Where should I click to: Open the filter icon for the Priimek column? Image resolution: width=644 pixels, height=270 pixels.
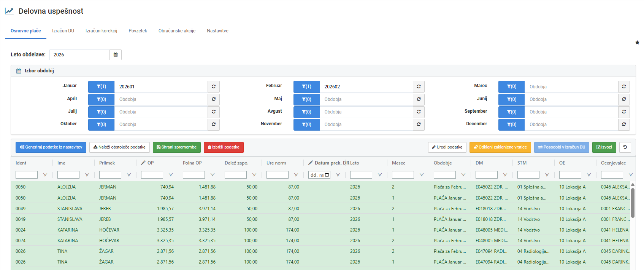pos(129,175)
